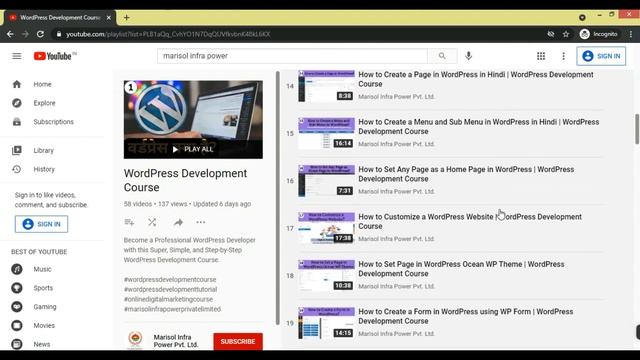The image size is (640, 360).
Task: Select the WordPress Development Course tab
Action: pyautogui.click(x=60, y=18)
